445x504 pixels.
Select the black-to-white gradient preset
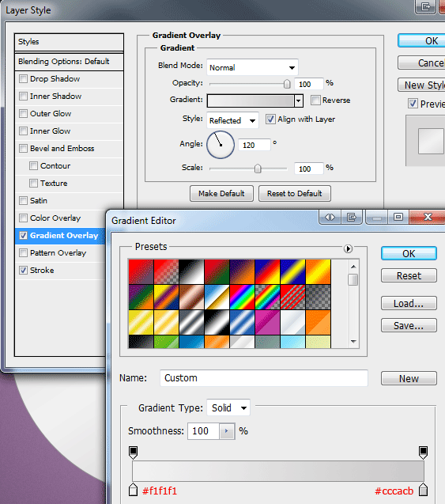point(191,272)
